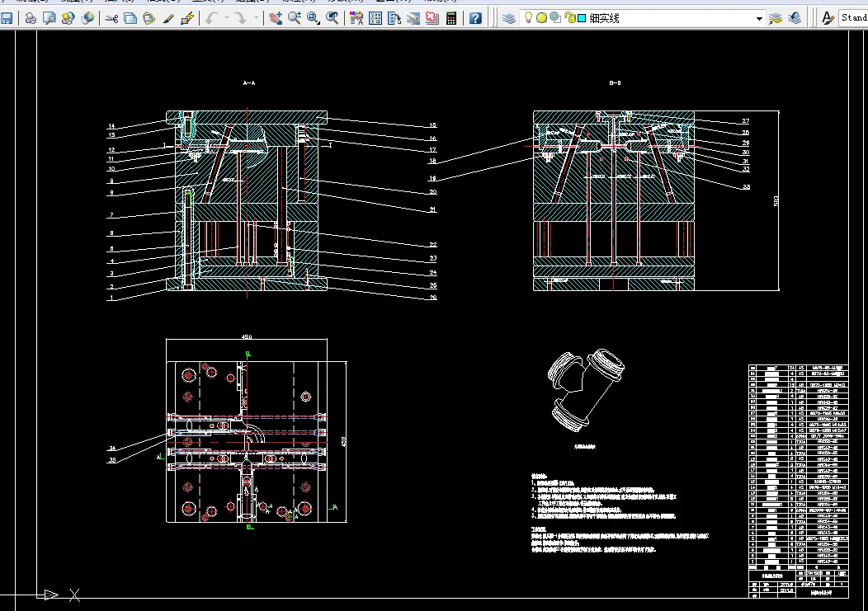Click the Redo arrow icon
The width and height of the screenshot is (868, 611).
[240, 18]
